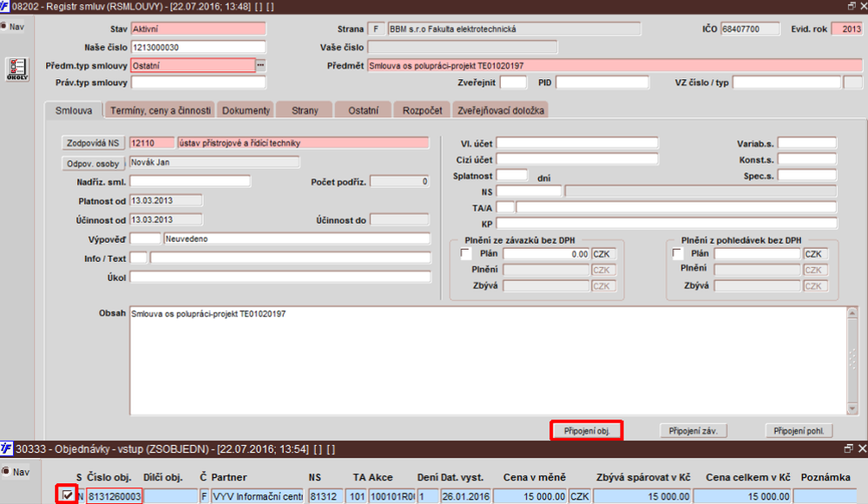Open the Termíny, ceny a činnosti tab
Screen dimensions: 868x504
tap(160, 110)
